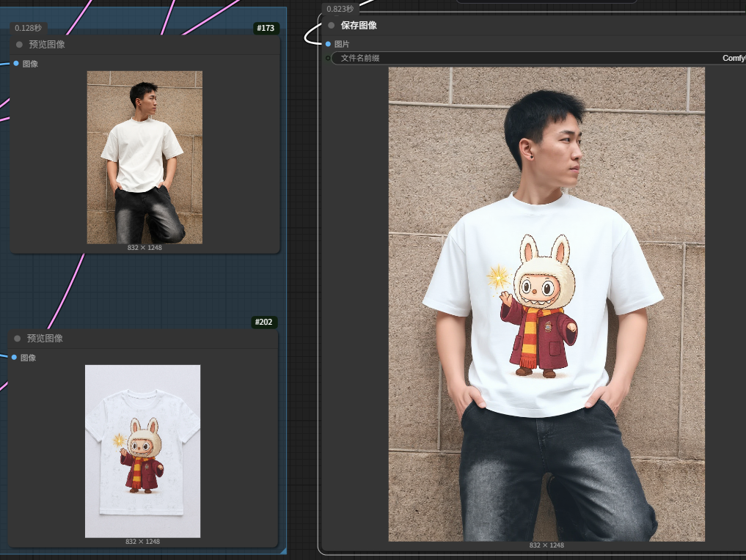Click the 0.823秒 execution time badge

[340, 9]
